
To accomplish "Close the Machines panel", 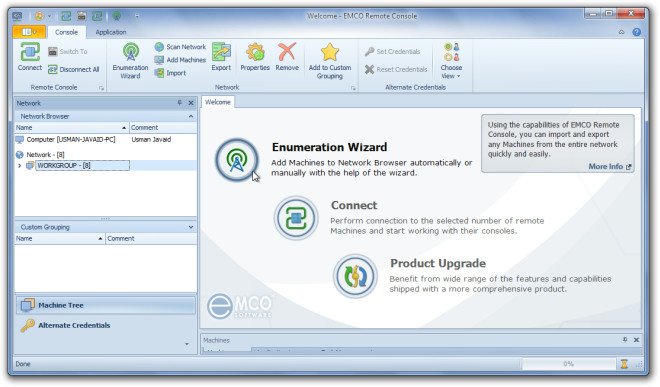I will pos(636,339).
